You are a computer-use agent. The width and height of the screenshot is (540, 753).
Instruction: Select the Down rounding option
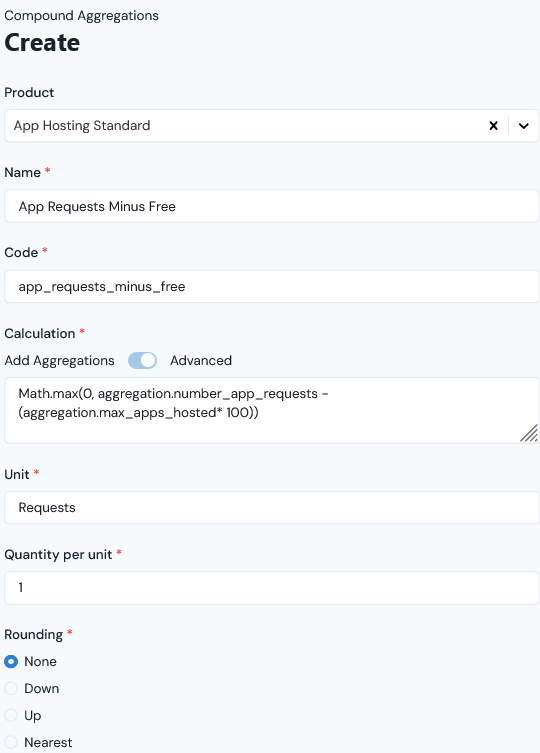pos(11,689)
